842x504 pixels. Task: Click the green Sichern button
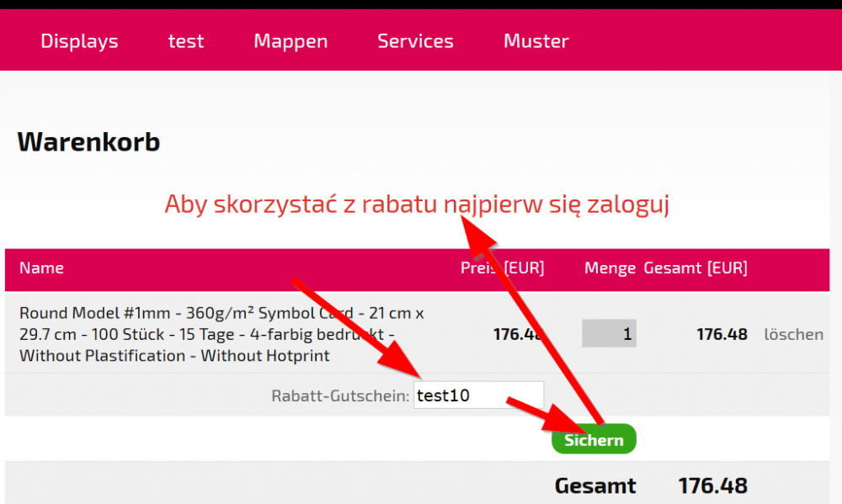594,439
